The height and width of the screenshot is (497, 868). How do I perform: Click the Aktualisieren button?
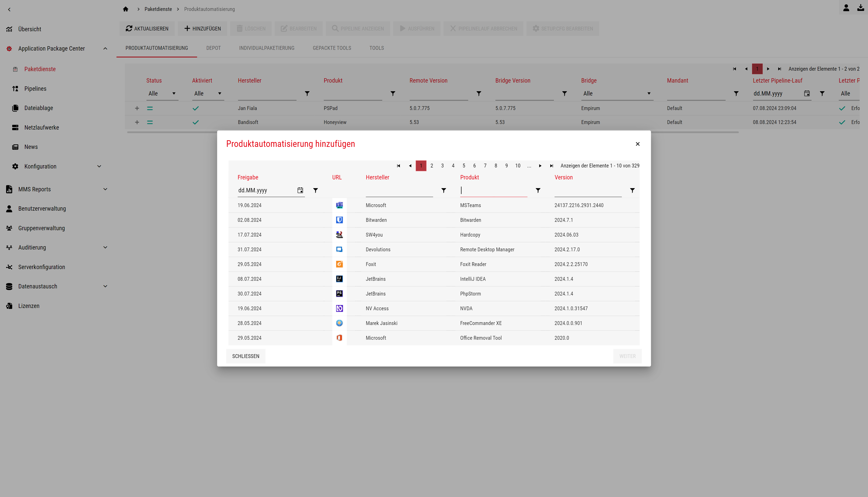point(147,29)
